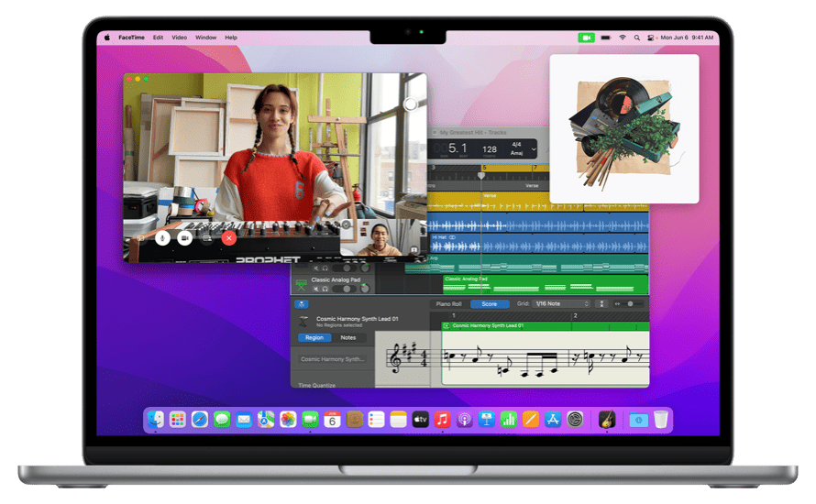The image size is (816, 504).
Task: Open the Help menu
Action: 231,38
